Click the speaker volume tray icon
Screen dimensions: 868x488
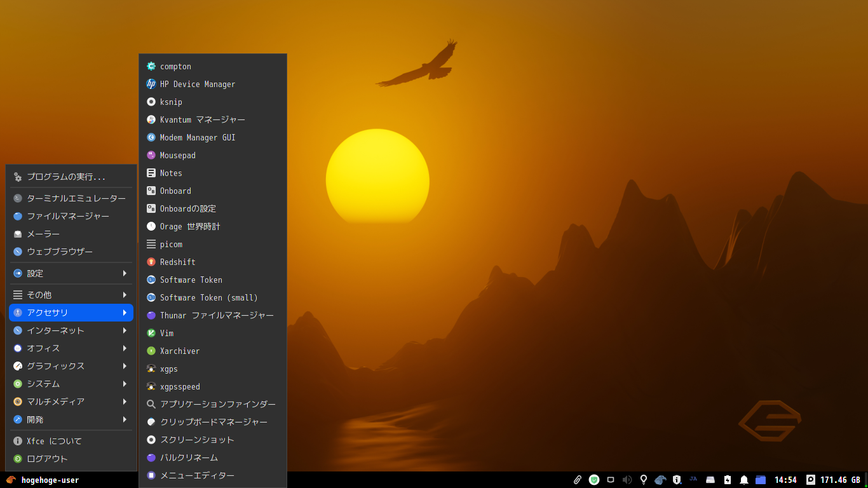pos(627,480)
